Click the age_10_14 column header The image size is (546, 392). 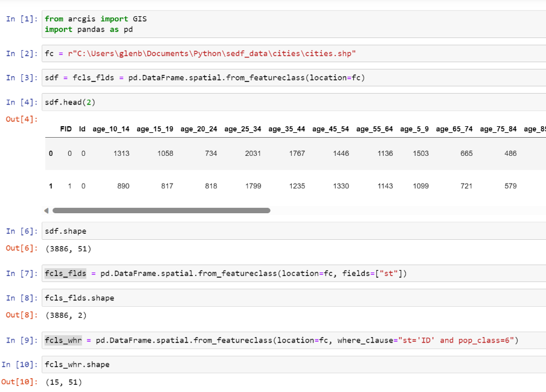(x=112, y=129)
